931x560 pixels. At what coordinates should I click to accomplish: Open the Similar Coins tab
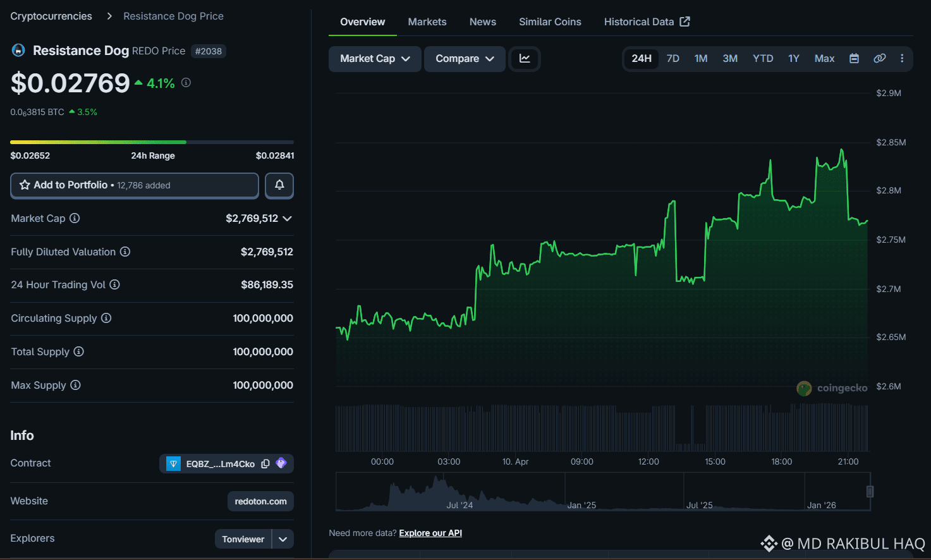coord(550,22)
